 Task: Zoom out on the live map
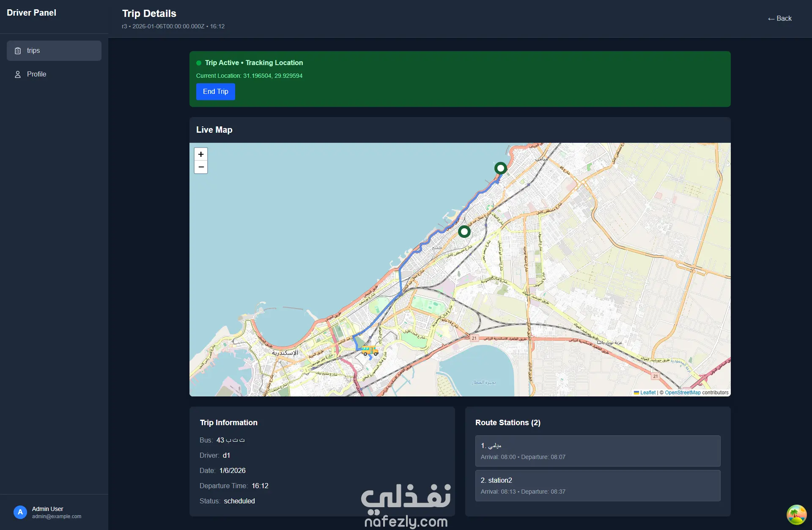click(x=201, y=167)
